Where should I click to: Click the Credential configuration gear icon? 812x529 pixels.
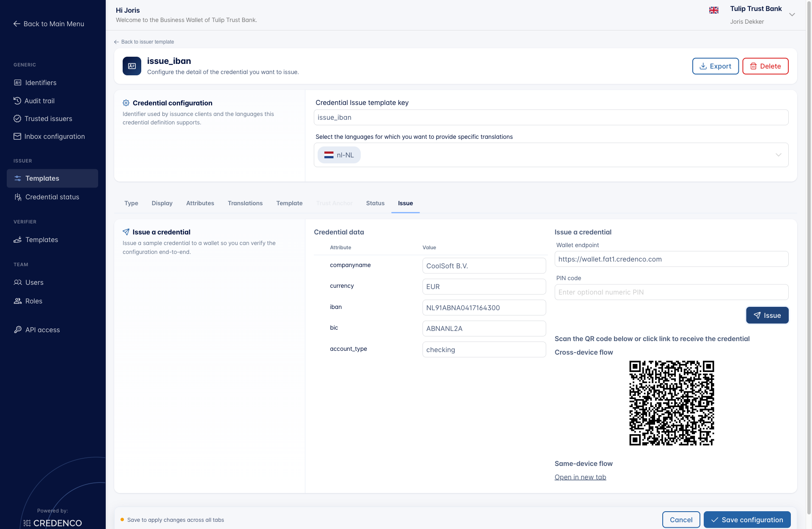click(126, 103)
